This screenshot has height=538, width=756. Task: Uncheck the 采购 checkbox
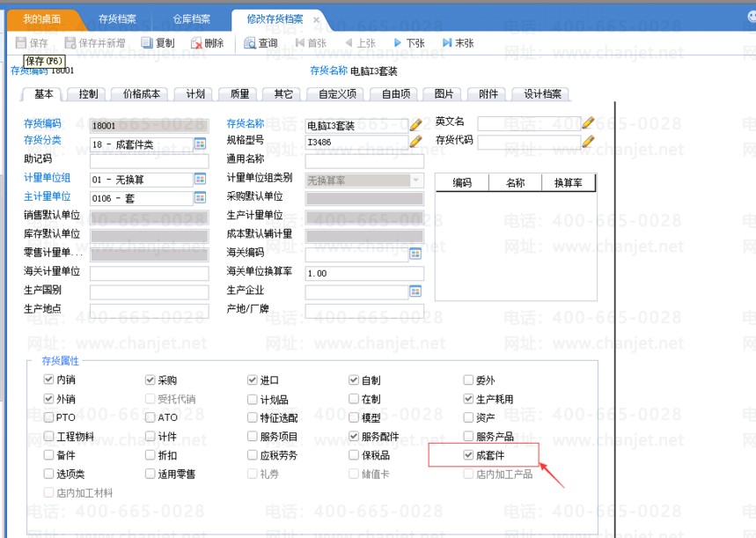[150, 380]
